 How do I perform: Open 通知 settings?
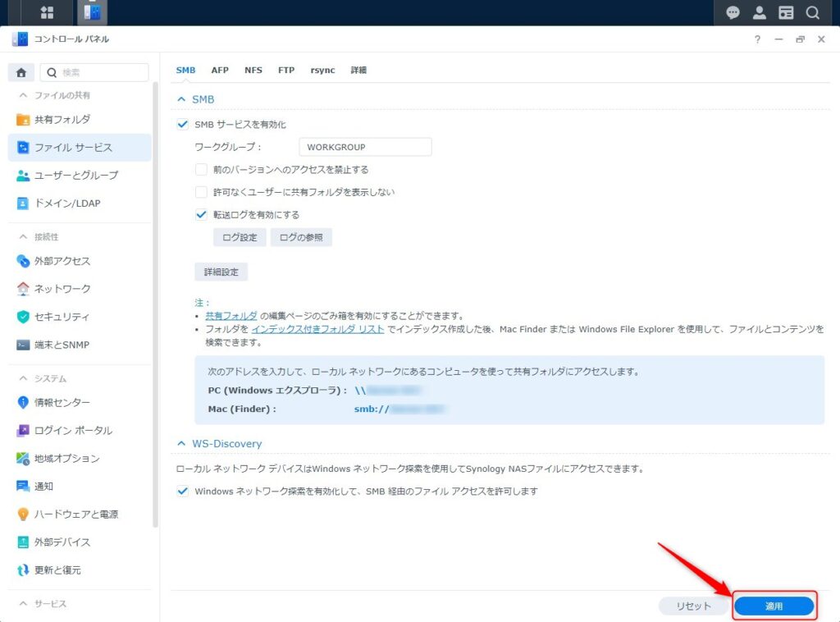coord(80,486)
